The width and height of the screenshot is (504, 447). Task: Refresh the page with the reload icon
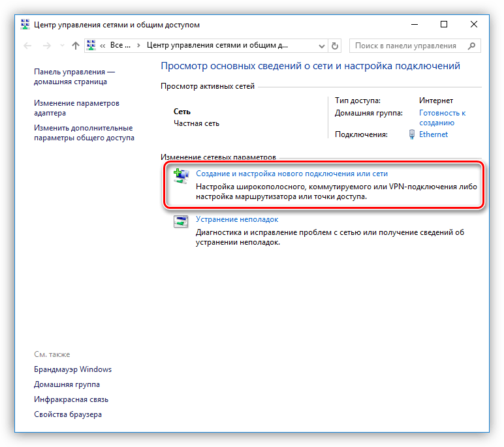[x=335, y=46]
